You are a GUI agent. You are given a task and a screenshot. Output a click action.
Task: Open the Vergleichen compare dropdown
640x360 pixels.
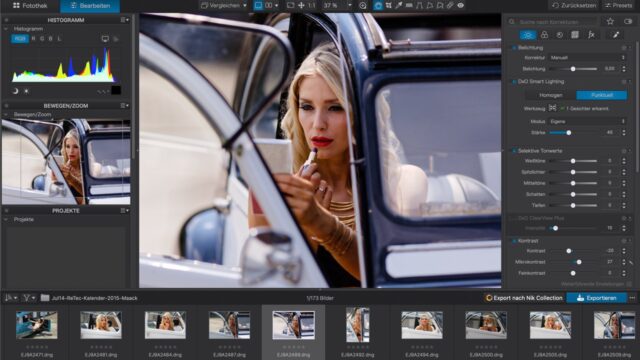(x=224, y=6)
